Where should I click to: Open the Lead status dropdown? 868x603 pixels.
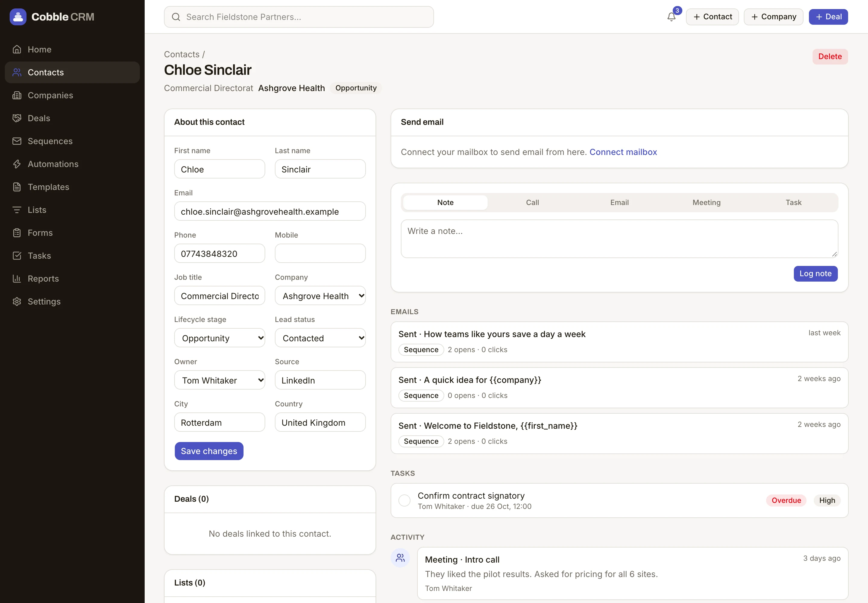(x=320, y=338)
